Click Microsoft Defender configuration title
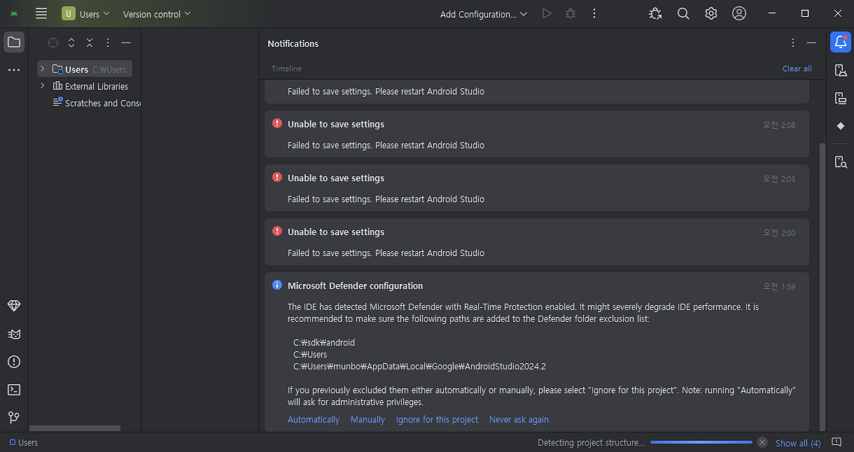 tap(355, 285)
